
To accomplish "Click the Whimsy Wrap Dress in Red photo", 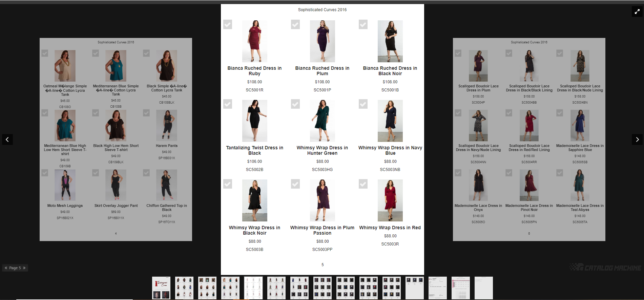I will (390, 200).
